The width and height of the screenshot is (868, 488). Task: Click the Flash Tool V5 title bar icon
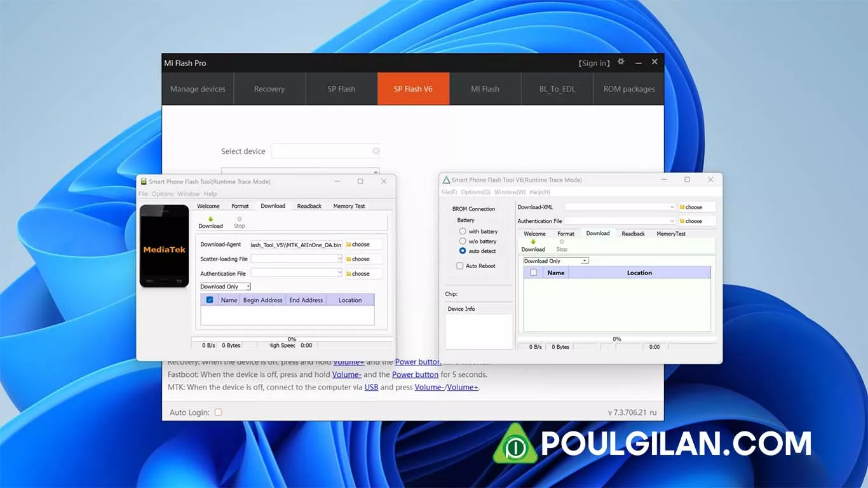[x=144, y=181]
